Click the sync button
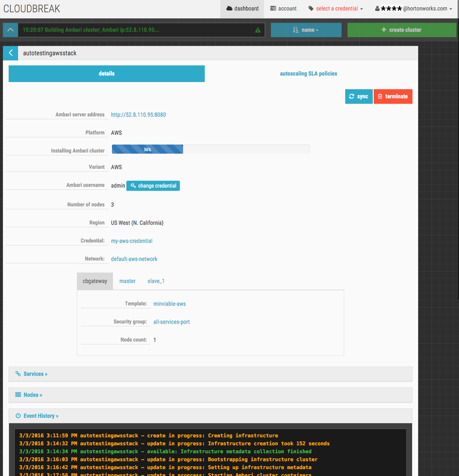This screenshot has height=476, width=459. point(359,97)
